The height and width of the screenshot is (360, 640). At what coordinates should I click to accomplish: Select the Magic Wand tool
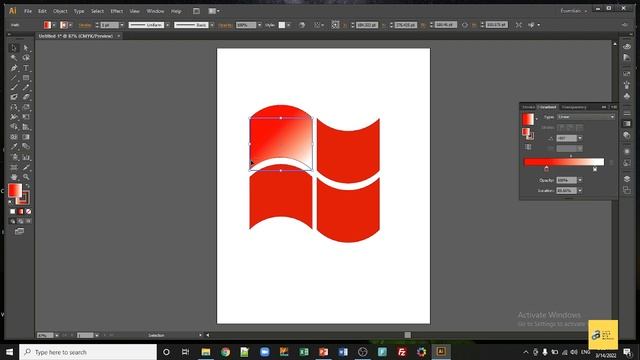14,58
